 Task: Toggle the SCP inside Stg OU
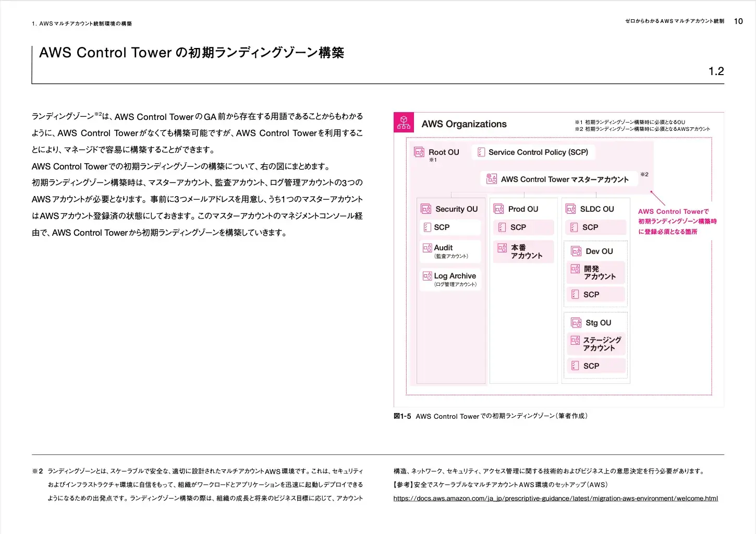[x=574, y=366]
